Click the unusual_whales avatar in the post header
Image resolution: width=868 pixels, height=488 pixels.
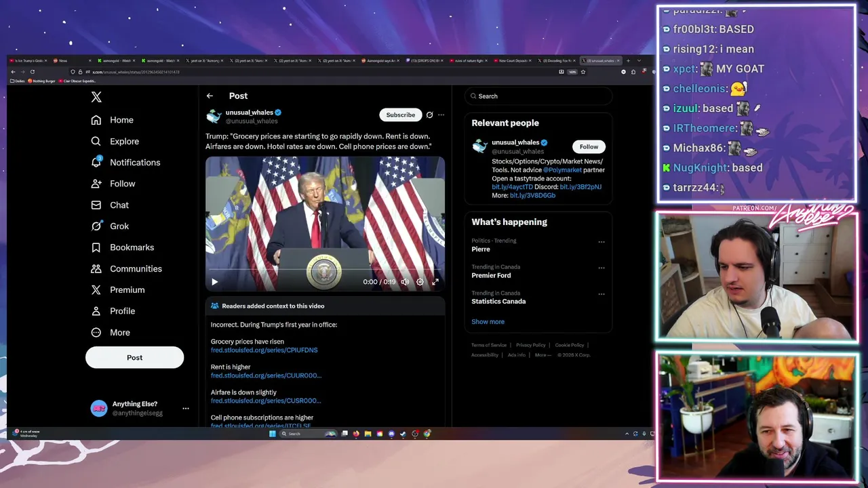point(214,117)
